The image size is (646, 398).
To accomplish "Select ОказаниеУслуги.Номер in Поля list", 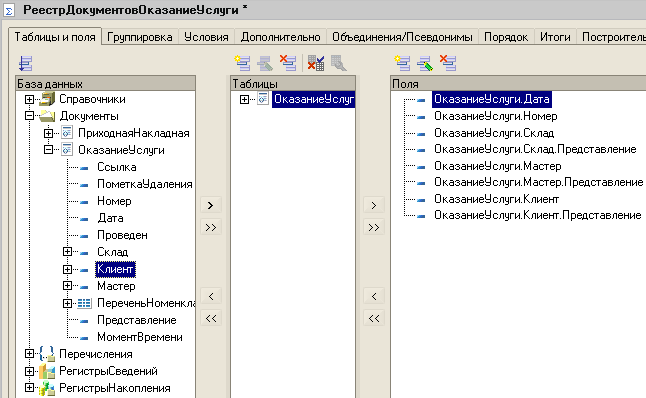I will 496,116.
